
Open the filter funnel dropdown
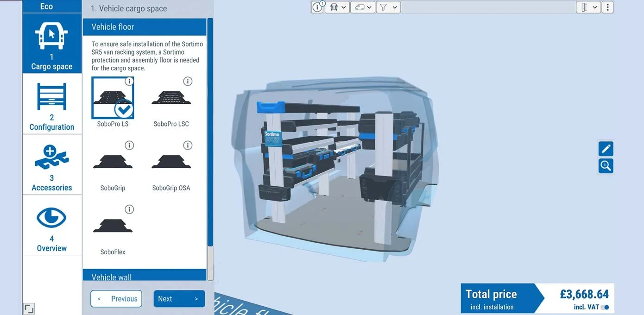(388, 7)
